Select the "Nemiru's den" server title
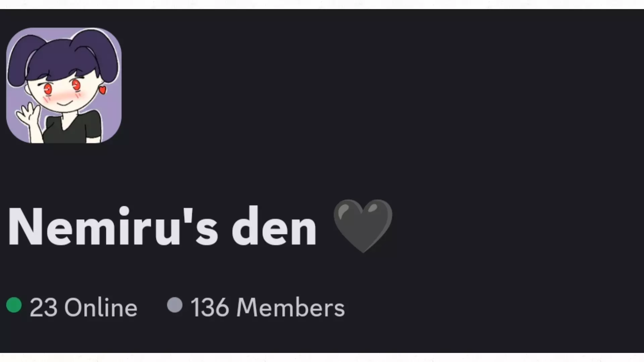 click(162, 226)
